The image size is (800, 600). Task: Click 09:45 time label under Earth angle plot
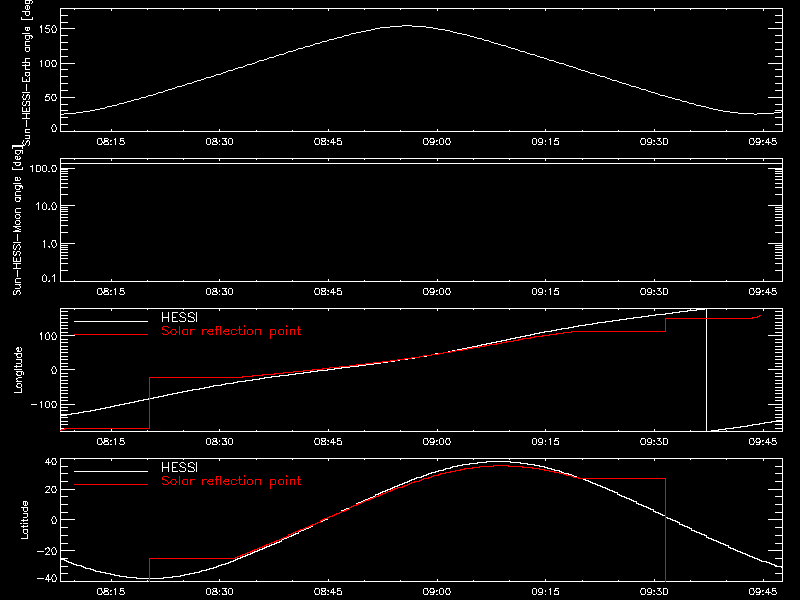[763, 141]
